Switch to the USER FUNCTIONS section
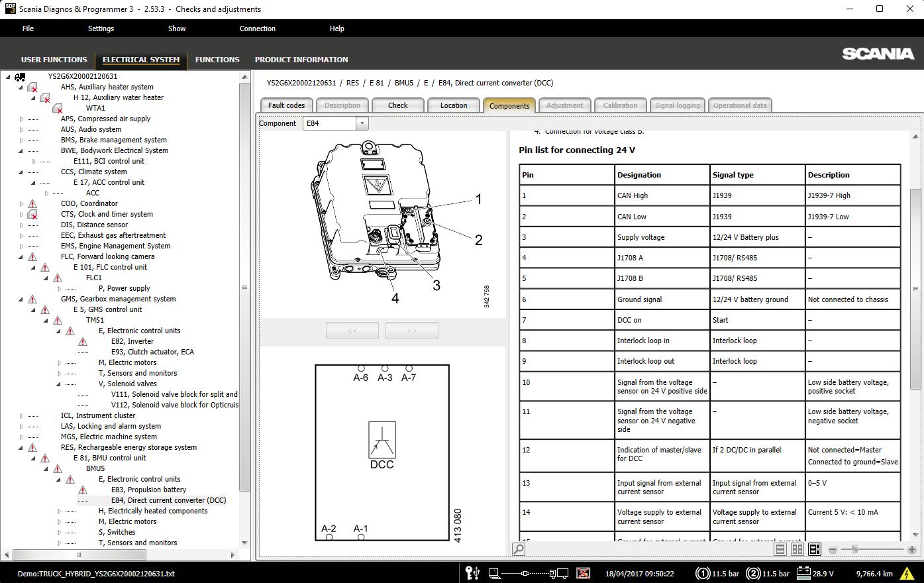 pyautogui.click(x=54, y=60)
